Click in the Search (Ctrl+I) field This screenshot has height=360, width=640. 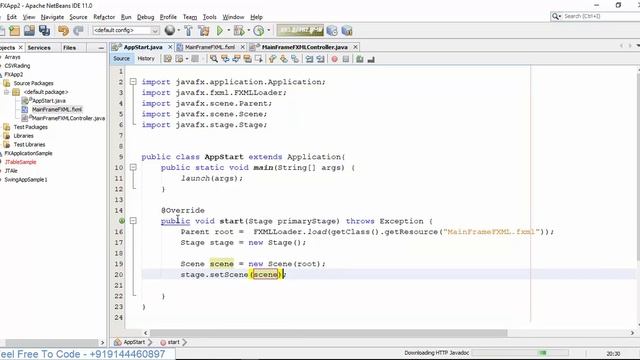pyautogui.click(x=602, y=16)
